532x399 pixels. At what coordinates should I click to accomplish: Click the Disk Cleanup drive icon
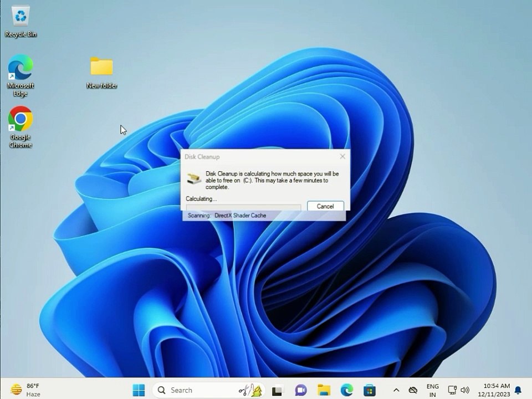[x=194, y=178]
